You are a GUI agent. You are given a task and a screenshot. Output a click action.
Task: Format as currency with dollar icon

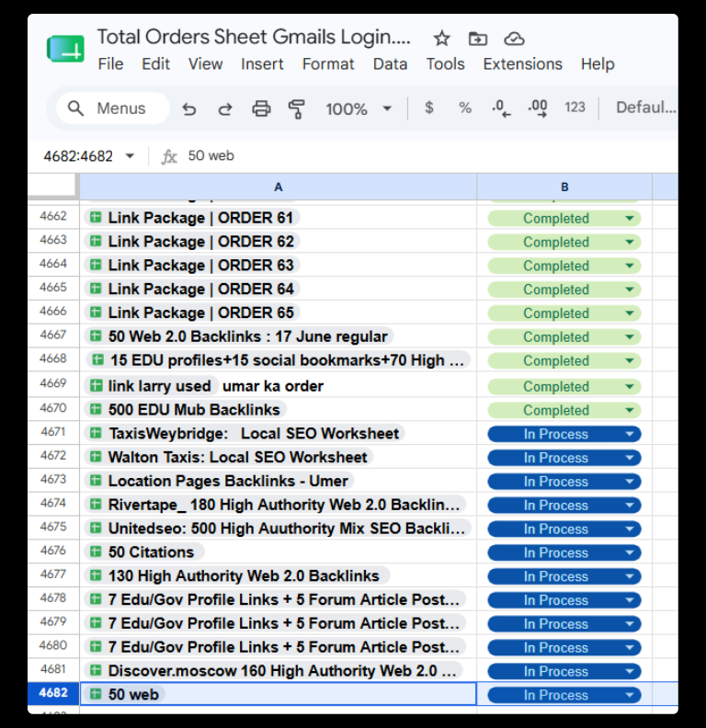tap(429, 108)
